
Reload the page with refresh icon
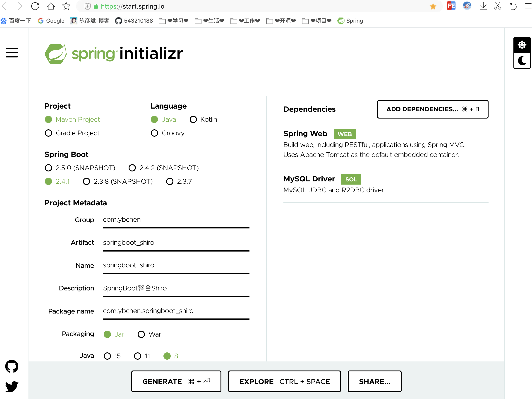(x=35, y=6)
